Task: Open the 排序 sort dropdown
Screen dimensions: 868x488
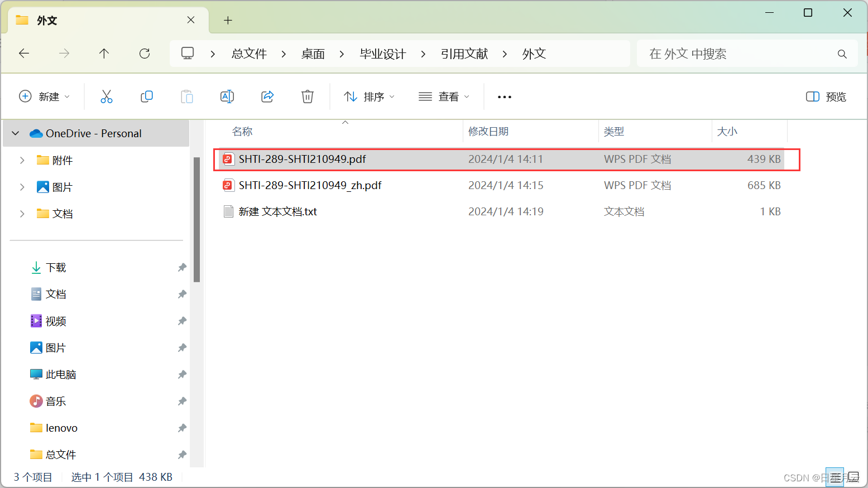Action: [369, 96]
